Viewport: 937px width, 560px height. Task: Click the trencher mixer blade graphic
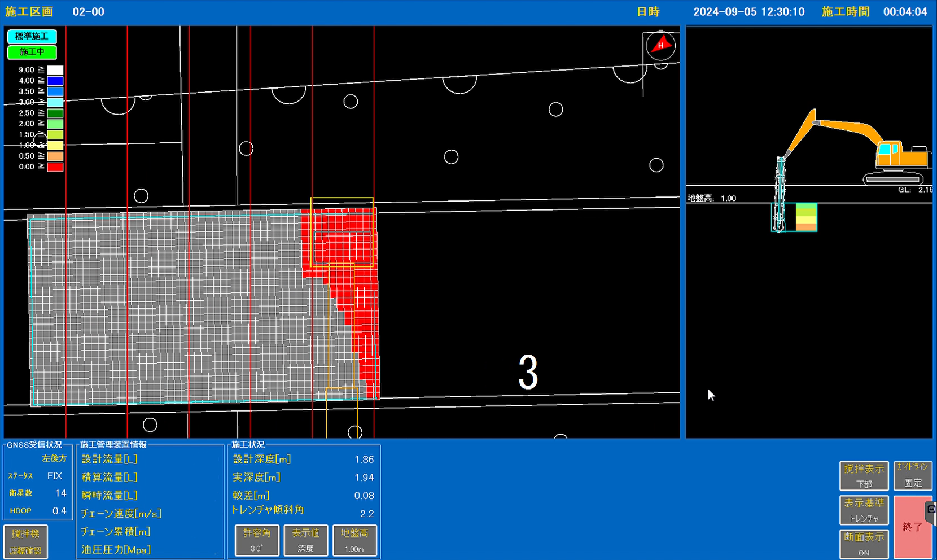780,195
